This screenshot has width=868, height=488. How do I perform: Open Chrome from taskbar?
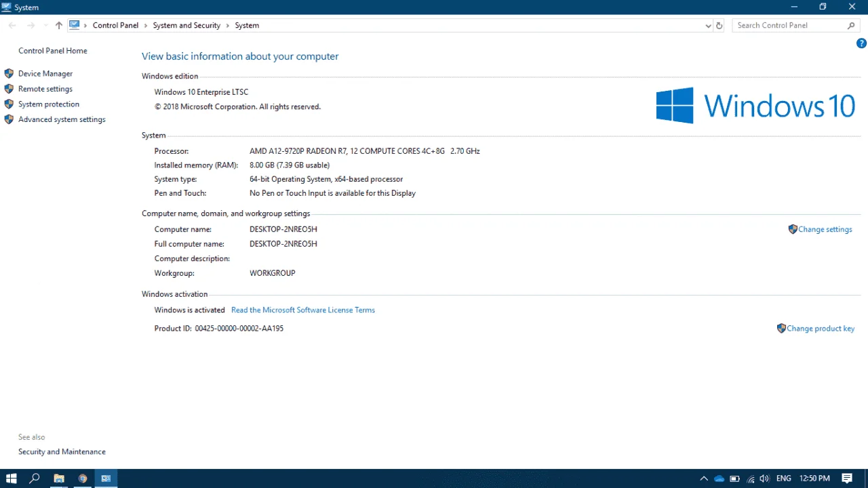pos(83,479)
